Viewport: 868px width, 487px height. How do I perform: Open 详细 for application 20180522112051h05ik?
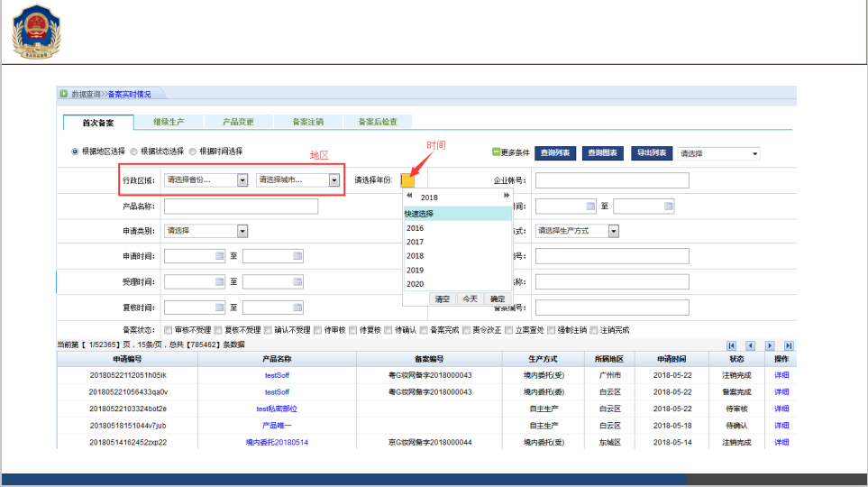click(x=781, y=375)
